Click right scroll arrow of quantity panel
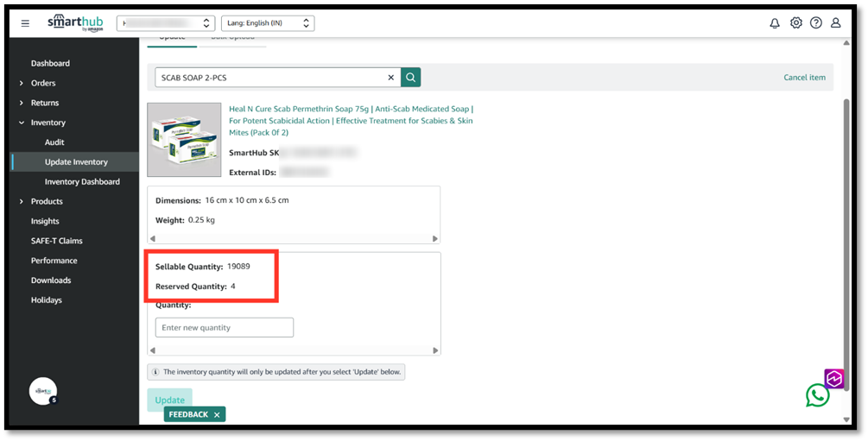The height and width of the screenshot is (441, 868). coord(435,350)
